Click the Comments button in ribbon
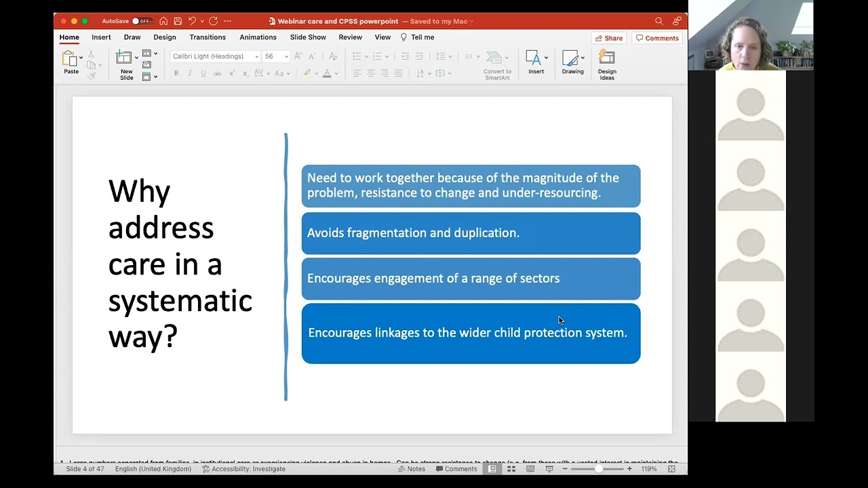 [x=656, y=38]
